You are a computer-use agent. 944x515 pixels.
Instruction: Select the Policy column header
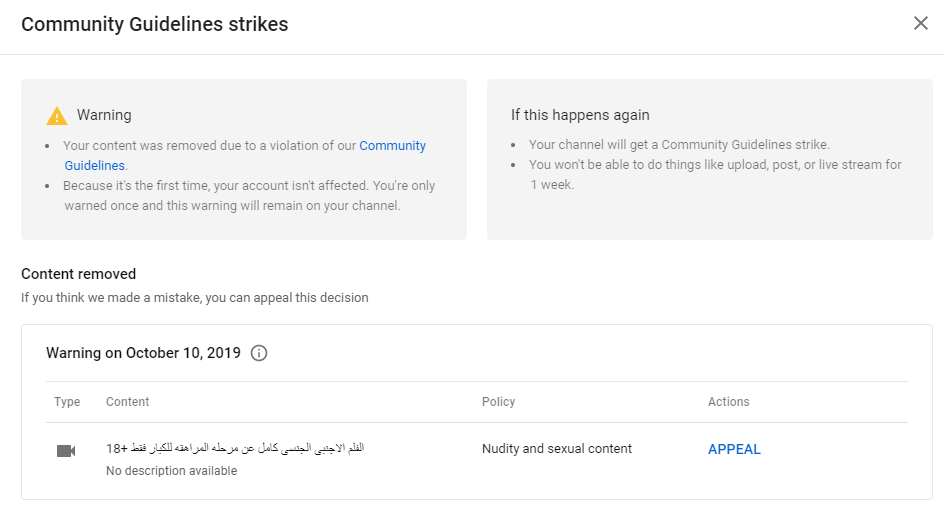tap(498, 402)
